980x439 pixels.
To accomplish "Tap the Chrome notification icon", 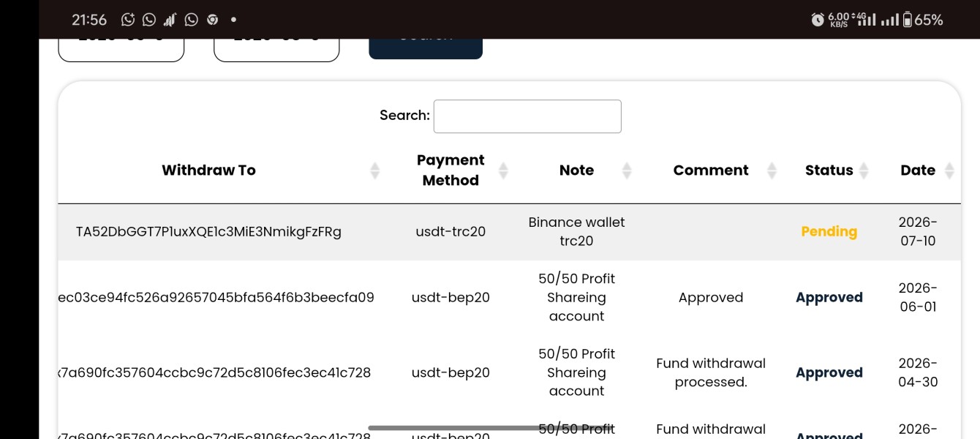I will click(x=212, y=20).
